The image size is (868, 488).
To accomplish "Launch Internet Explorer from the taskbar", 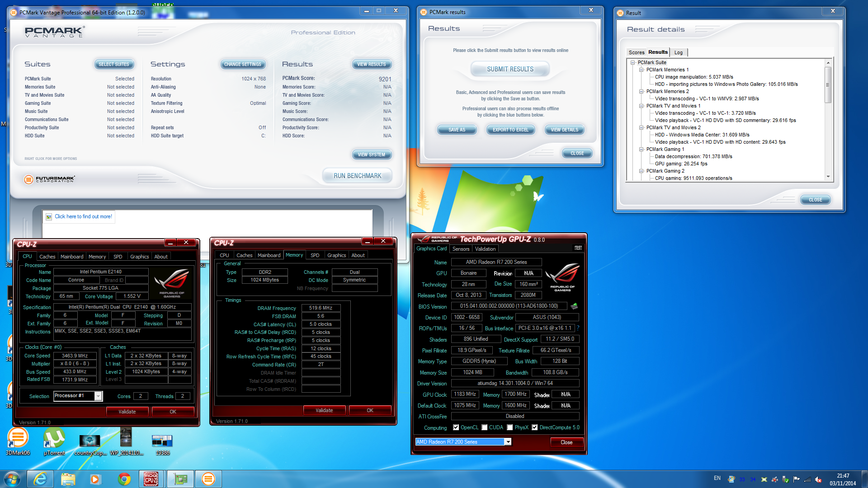I will 40,479.
